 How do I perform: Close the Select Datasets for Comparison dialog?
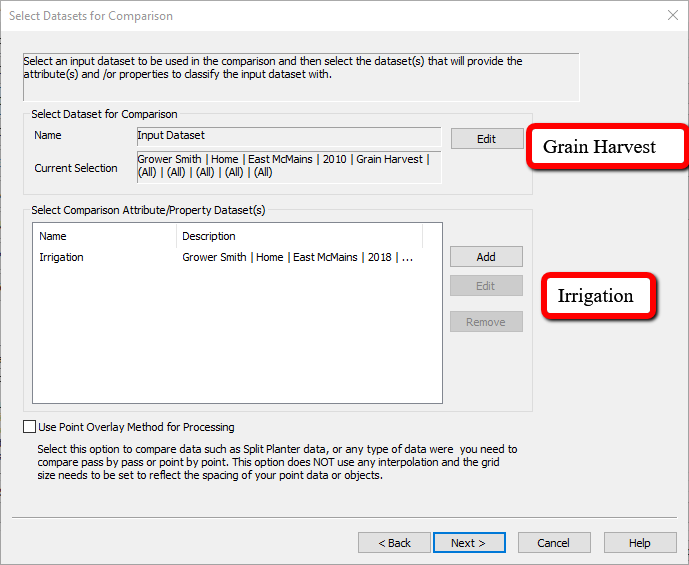click(x=672, y=15)
